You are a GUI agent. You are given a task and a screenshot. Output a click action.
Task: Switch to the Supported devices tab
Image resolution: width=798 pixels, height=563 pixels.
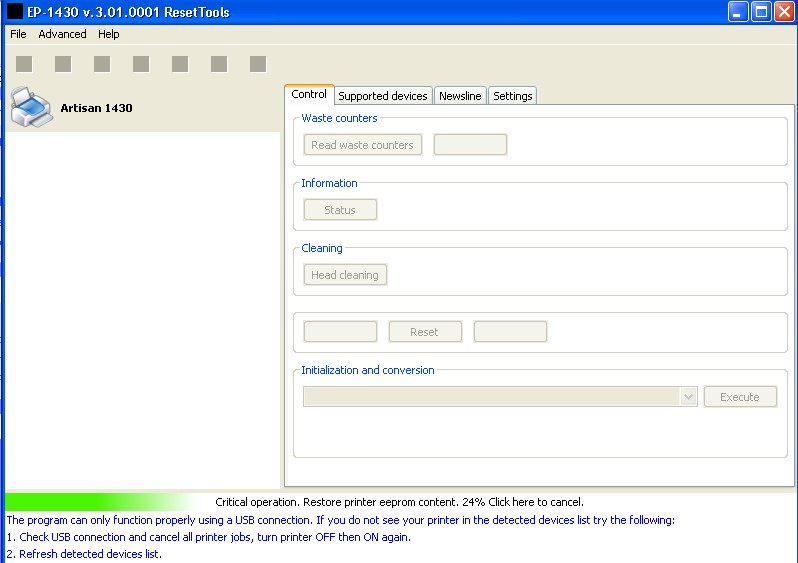pos(382,96)
